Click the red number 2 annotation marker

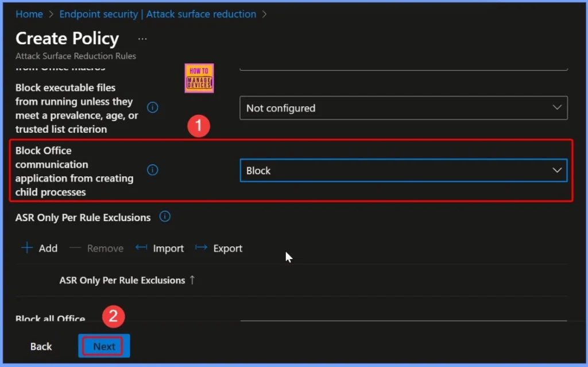pos(113,316)
